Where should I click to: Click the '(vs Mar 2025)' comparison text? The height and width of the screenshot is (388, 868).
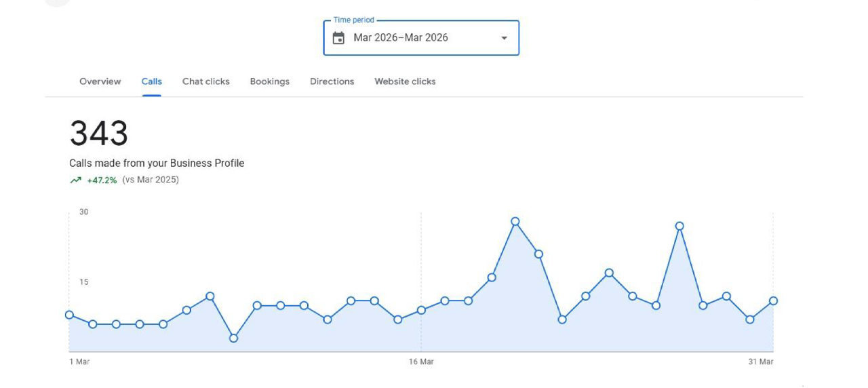click(x=151, y=180)
